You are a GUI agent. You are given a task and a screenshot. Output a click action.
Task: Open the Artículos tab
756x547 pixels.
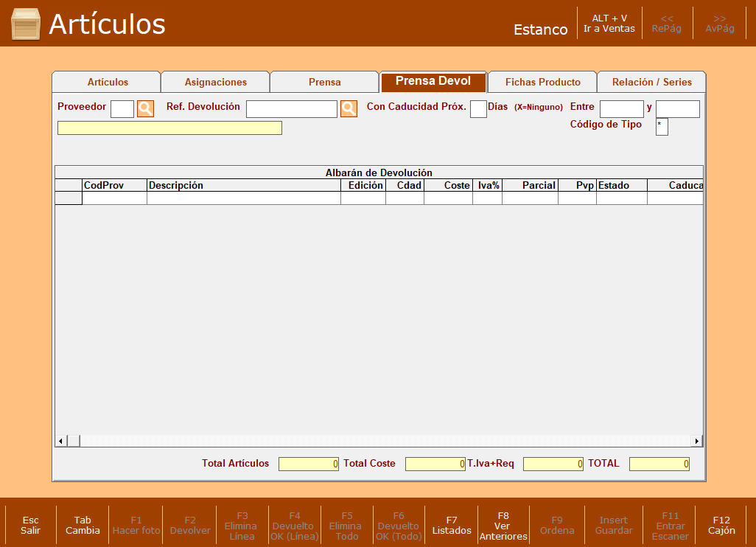(x=107, y=82)
